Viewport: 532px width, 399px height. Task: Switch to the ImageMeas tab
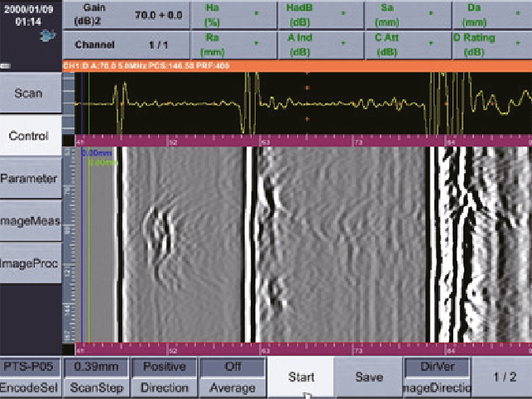(x=31, y=221)
